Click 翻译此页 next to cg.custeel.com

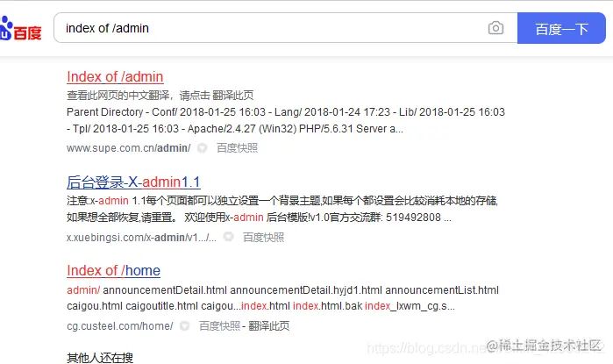pyautogui.click(x=269, y=325)
